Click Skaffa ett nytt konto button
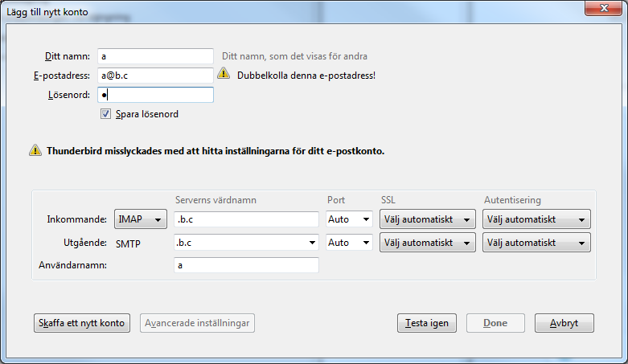The image size is (628, 364). [82, 323]
